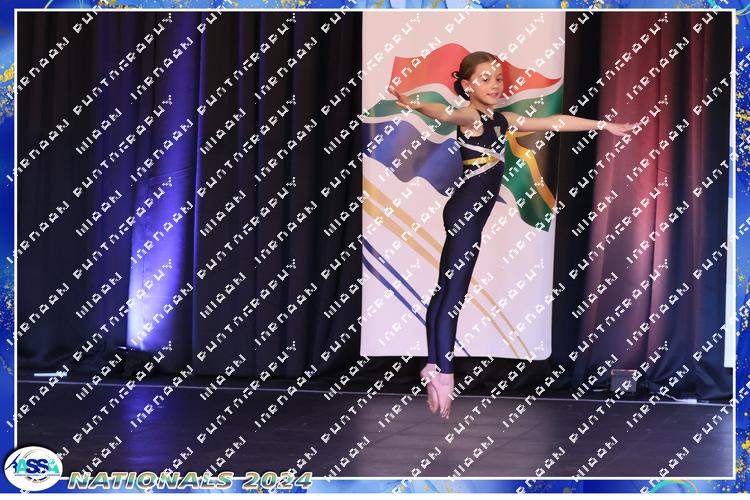Viewport: 750px width, 500px height.
Task: Click the gold-speckled frame in top-right corner
Action: coord(738,10)
